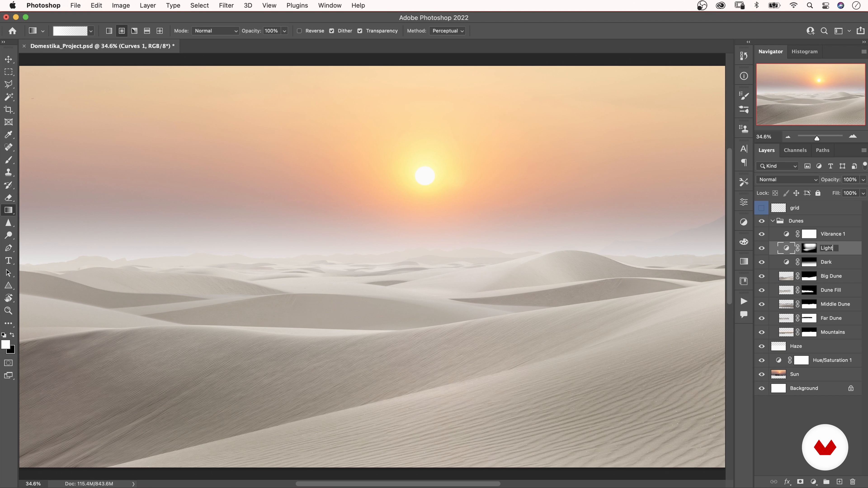Click the gradient preview swatch

(x=70, y=31)
